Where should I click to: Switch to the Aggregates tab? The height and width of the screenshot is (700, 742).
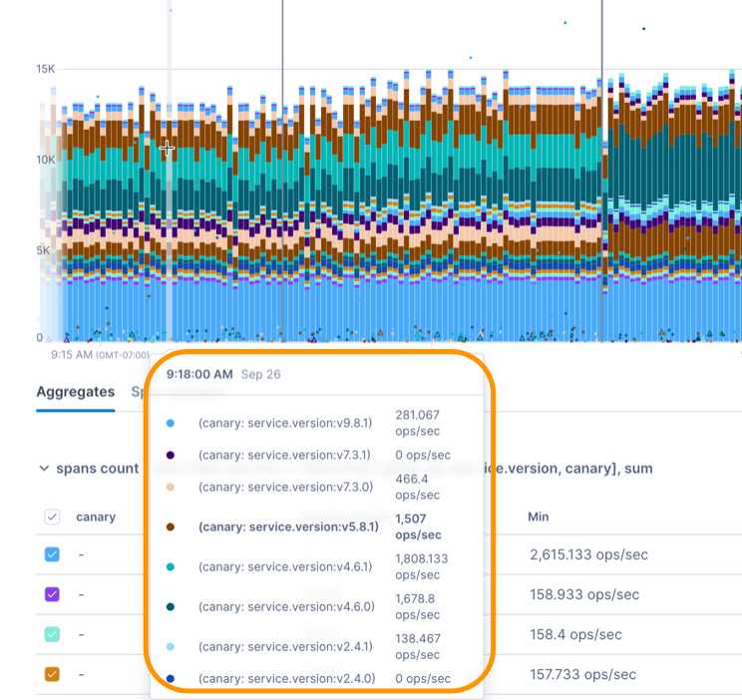pyautogui.click(x=76, y=392)
